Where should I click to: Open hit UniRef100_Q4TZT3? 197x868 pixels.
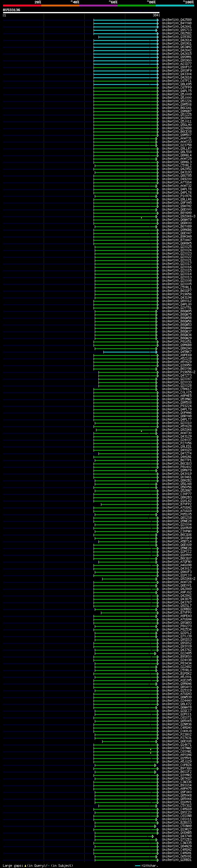(177, 375)
